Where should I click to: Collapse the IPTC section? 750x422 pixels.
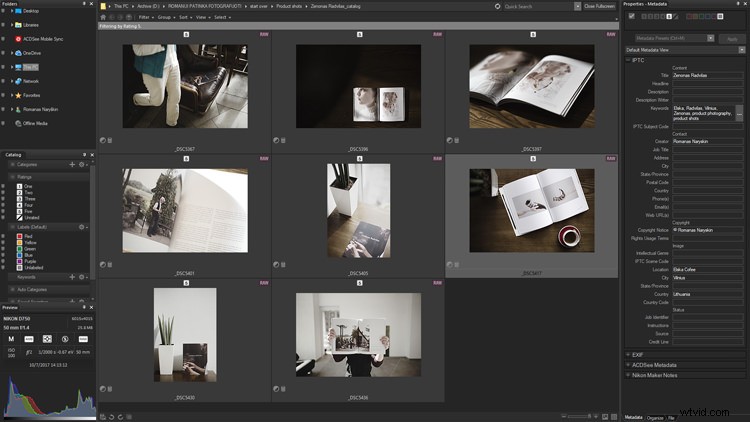pos(628,60)
